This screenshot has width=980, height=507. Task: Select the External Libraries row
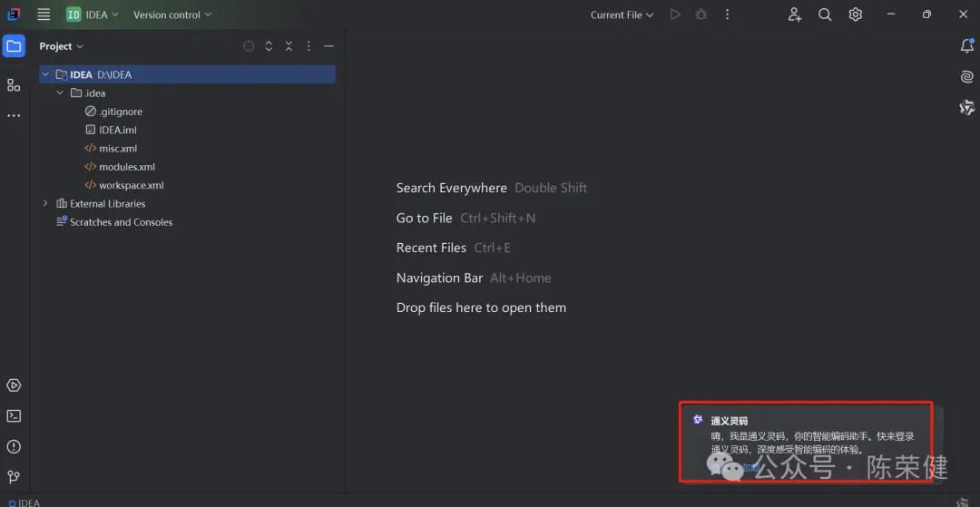tap(101, 203)
